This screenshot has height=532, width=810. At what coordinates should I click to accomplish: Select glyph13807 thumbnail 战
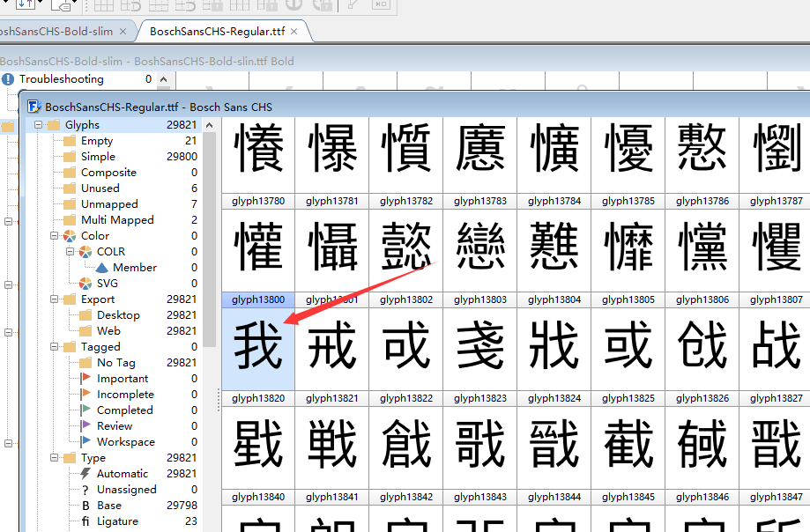775,348
